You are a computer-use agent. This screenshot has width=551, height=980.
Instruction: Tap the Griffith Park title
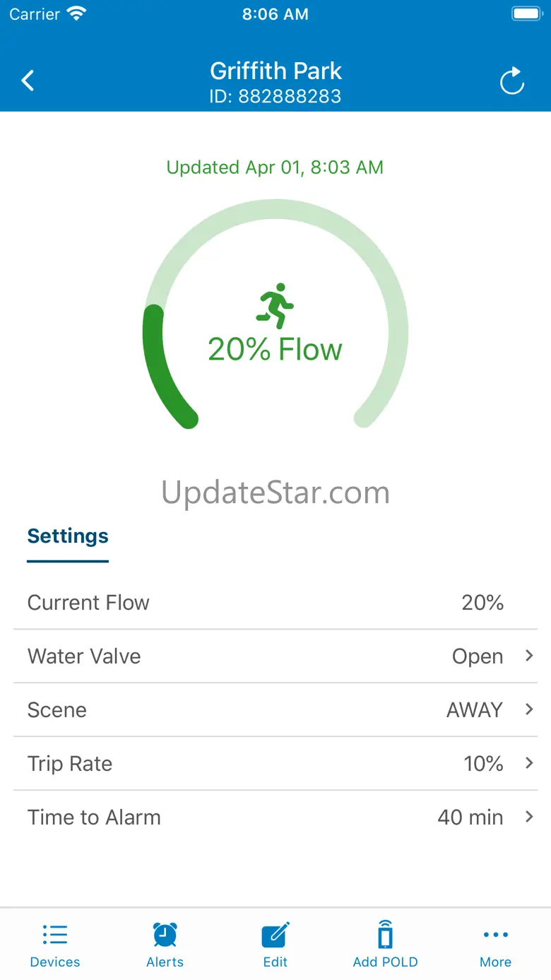tap(275, 71)
